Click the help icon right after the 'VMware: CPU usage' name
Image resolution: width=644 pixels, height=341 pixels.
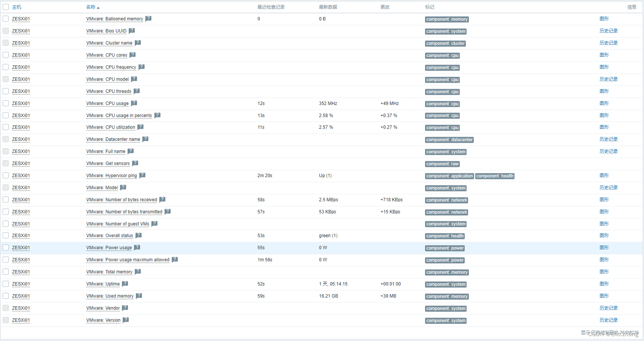click(134, 103)
